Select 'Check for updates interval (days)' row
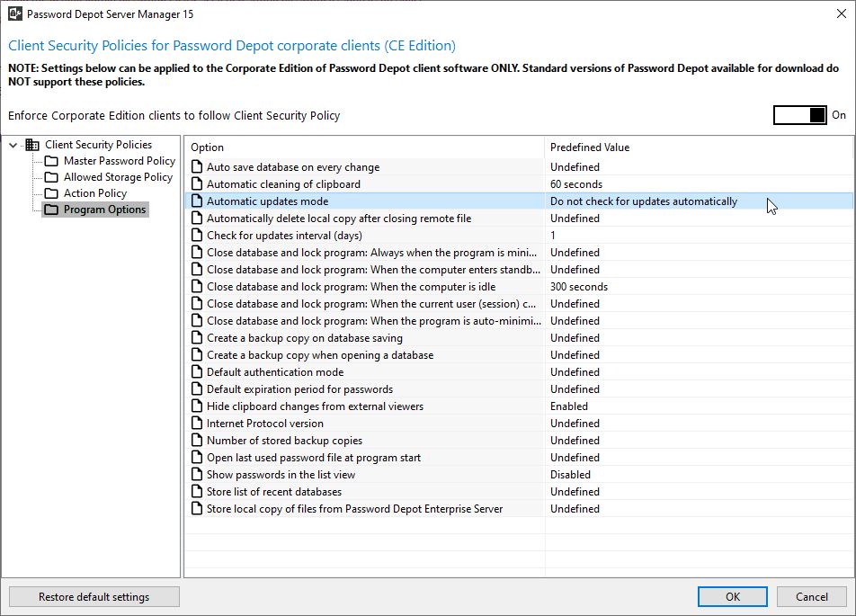 click(519, 236)
